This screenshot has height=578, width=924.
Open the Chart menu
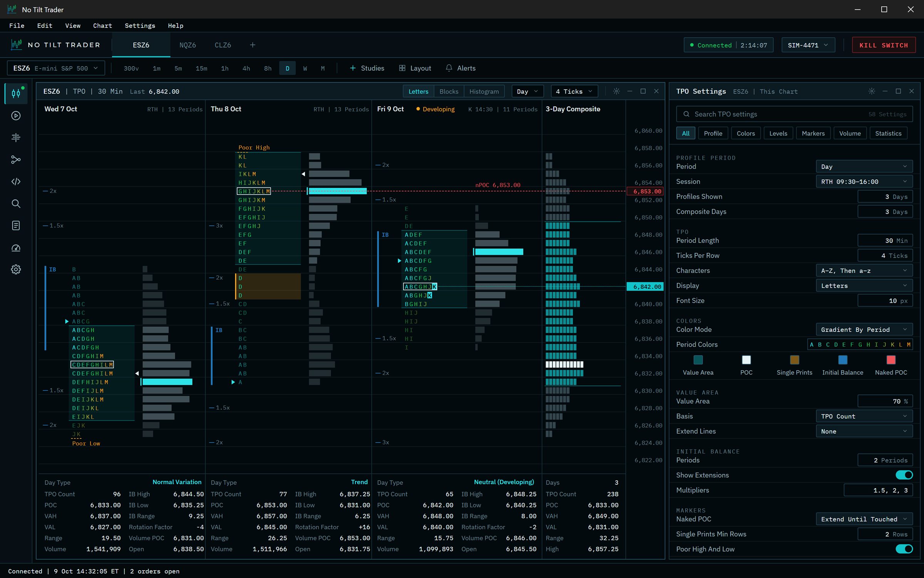pyautogui.click(x=102, y=25)
